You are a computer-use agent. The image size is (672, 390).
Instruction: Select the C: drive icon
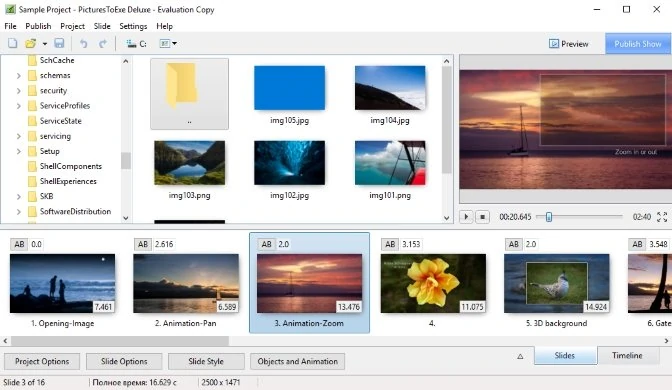[x=136, y=43]
